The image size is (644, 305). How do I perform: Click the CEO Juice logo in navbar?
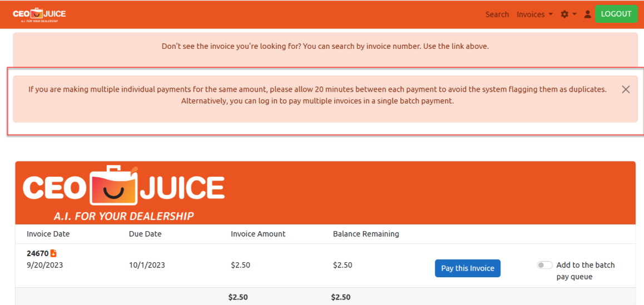tap(39, 14)
